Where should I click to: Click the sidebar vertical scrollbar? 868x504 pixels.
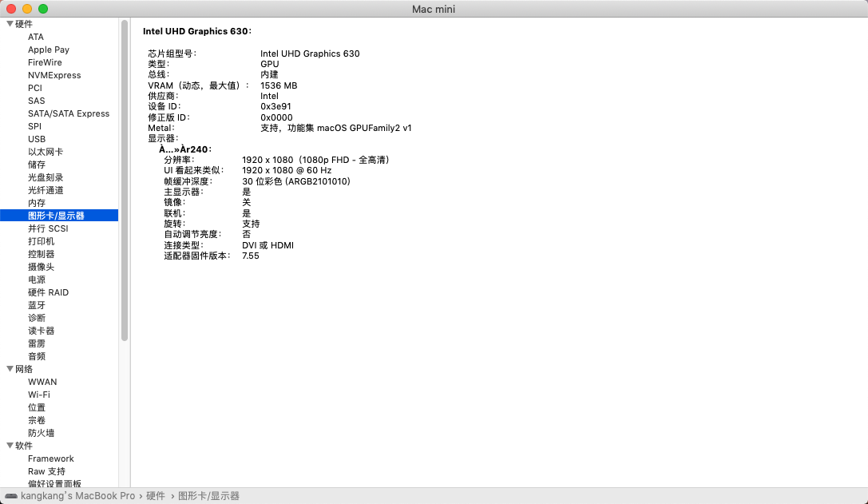(125, 180)
